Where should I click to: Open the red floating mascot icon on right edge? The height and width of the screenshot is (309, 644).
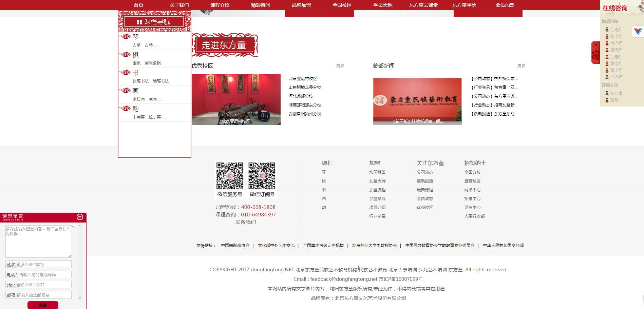pos(595,54)
